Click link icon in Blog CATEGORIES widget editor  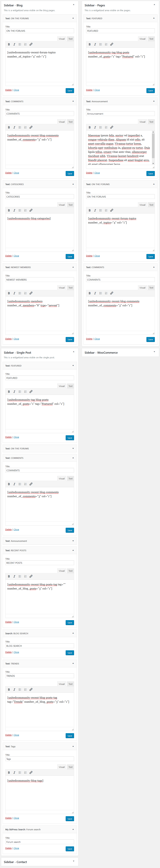(x=31, y=210)
